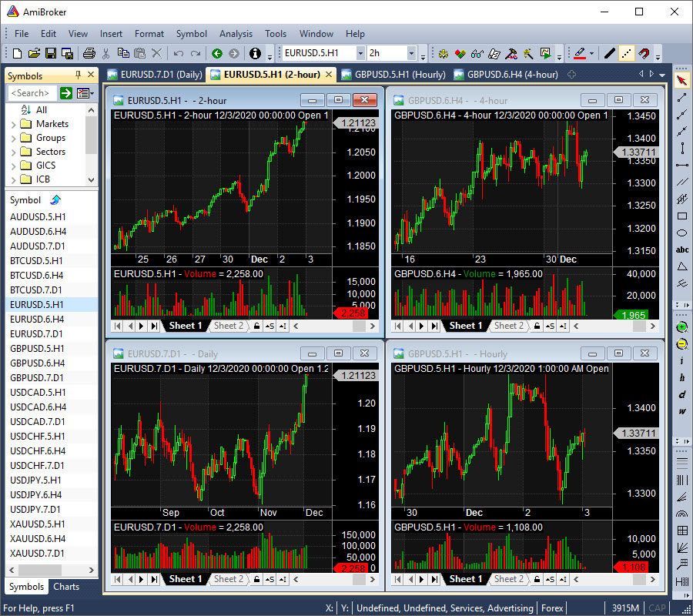Expand the Sectors tree folder

[13, 152]
